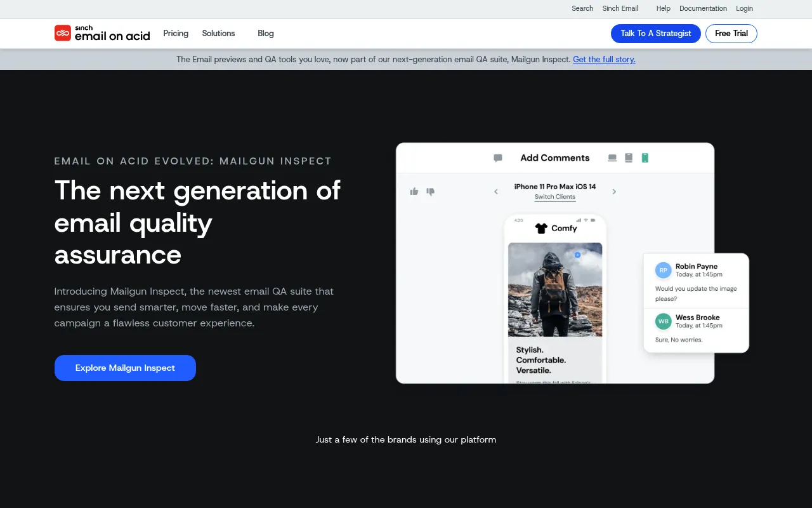Image resolution: width=812 pixels, height=508 pixels.
Task: Click the Comfy brand name
Action: 564,229
